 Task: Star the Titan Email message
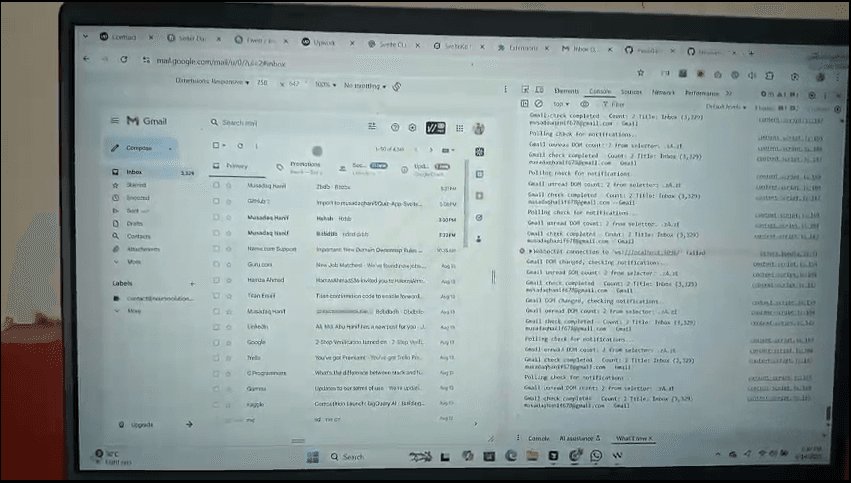coord(229,296)
